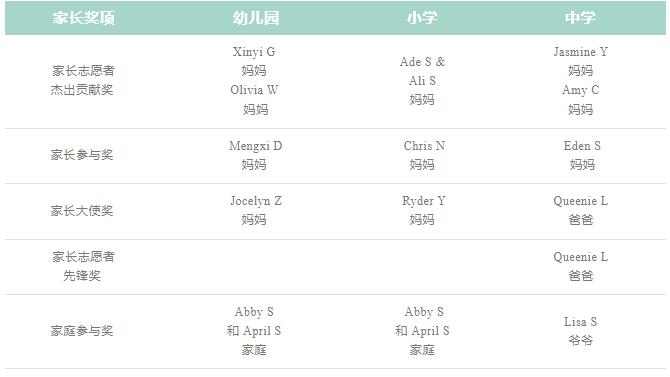
Task: Select the 家长参与奖 row label
Action: tap(82, 155)
